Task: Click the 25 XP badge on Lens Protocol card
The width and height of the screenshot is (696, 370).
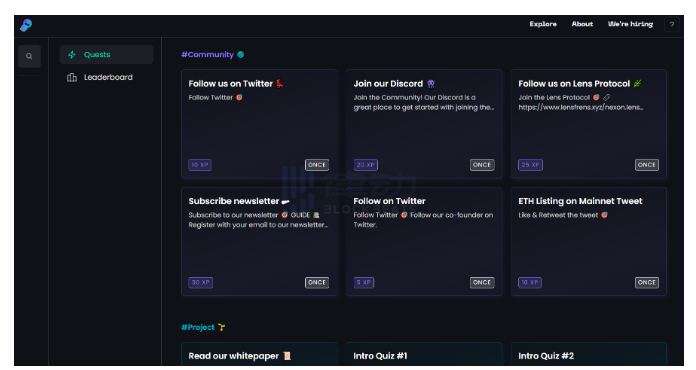Action: (530, 165)
